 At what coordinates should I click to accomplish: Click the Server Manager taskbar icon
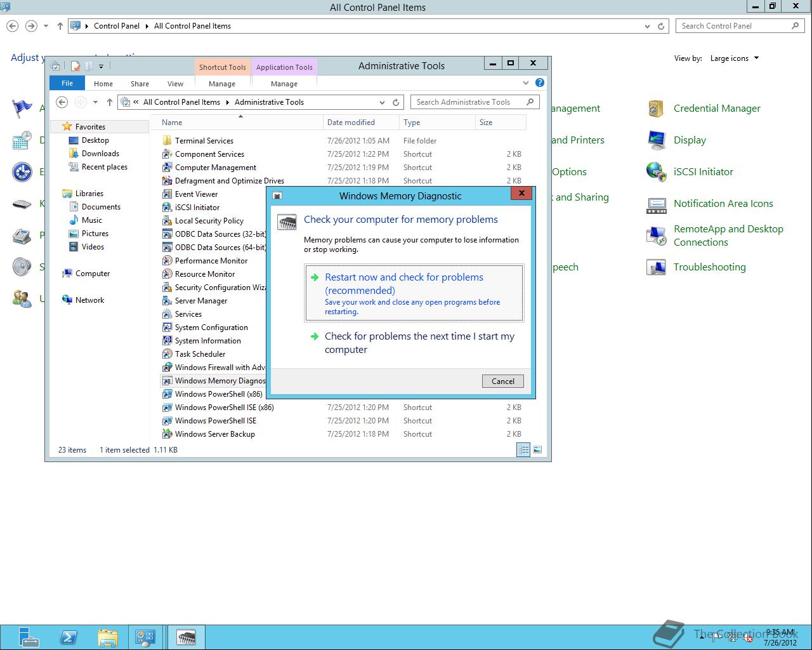pyautogui.click(x=29, y=637)
